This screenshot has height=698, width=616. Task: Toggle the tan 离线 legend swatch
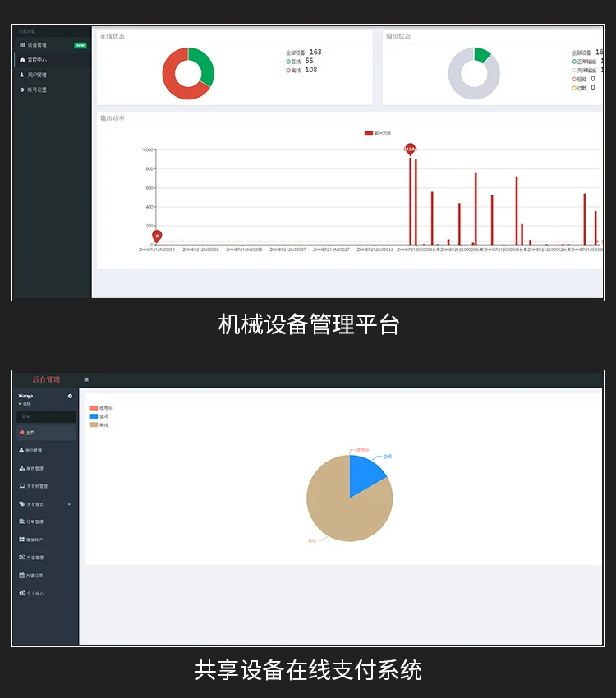pyautogui.click(x=94, y=425)
